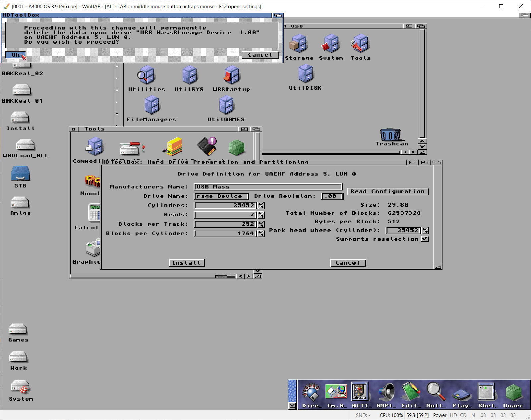Image resolution: width=531 pixels, height=420 pixels.
Task: Open the Utilities drawer icon
Action: (x=147, y=76)
